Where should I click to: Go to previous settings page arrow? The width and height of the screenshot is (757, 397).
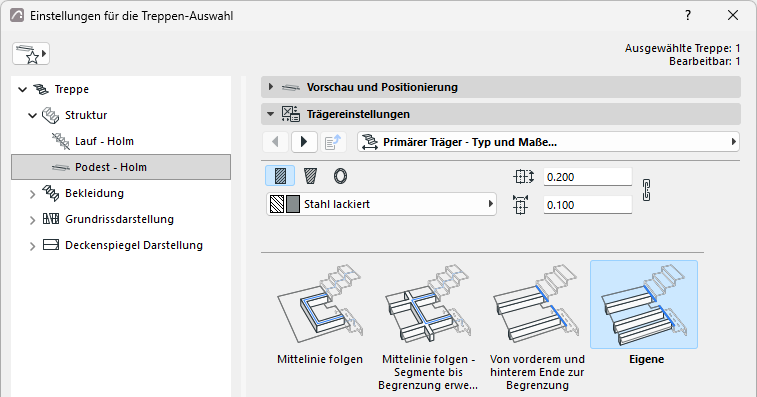coord(276,142)
